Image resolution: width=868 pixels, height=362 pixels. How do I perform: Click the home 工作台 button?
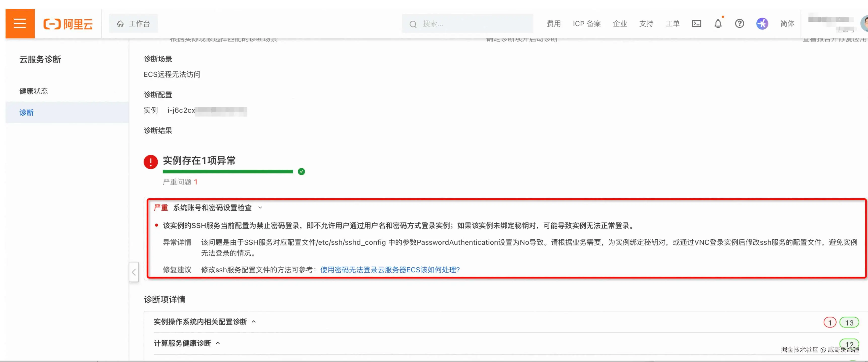tap(133, 24)
